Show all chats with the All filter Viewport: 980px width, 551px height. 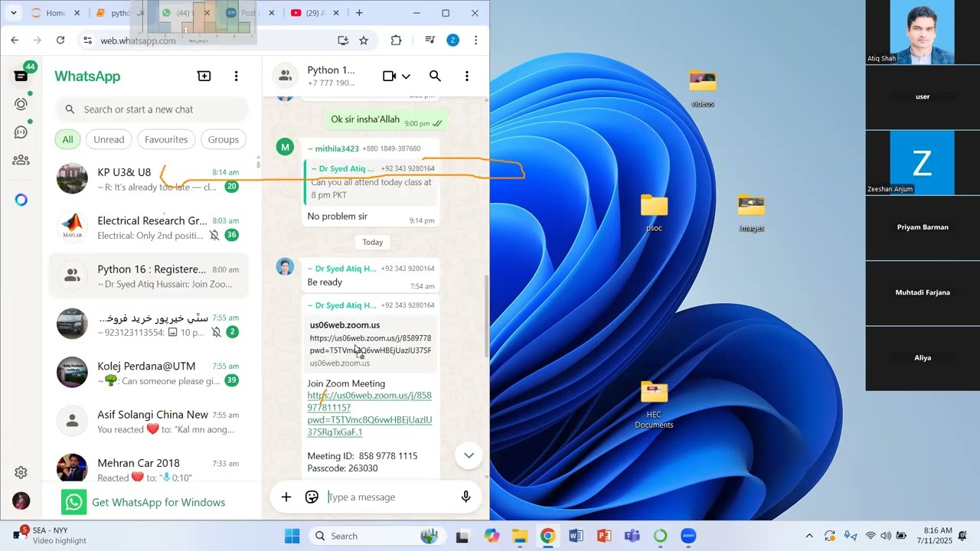click(x=67, y=139)
